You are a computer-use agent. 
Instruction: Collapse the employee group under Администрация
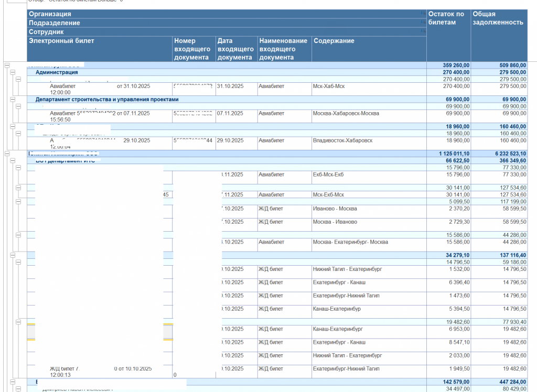18,79
